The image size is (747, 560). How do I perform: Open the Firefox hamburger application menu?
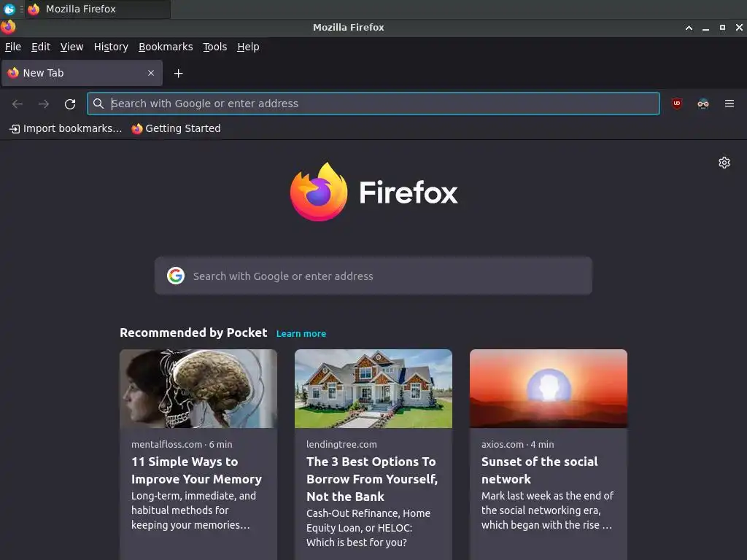click(x=729, y=104)
